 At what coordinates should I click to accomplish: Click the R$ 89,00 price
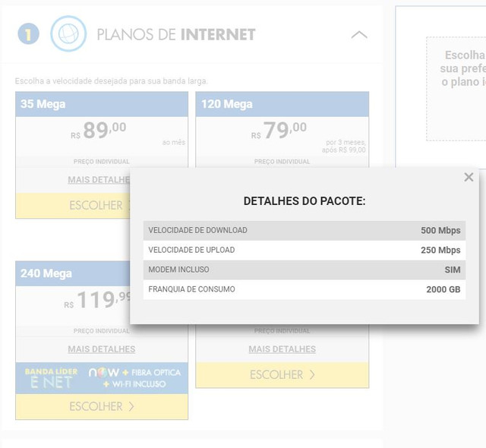pyautogui.click(x=99, y=130)
